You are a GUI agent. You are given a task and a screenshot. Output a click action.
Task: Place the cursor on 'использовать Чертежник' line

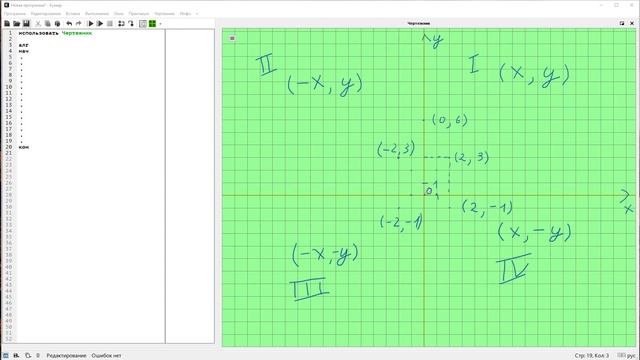click(x=55, y=33)
